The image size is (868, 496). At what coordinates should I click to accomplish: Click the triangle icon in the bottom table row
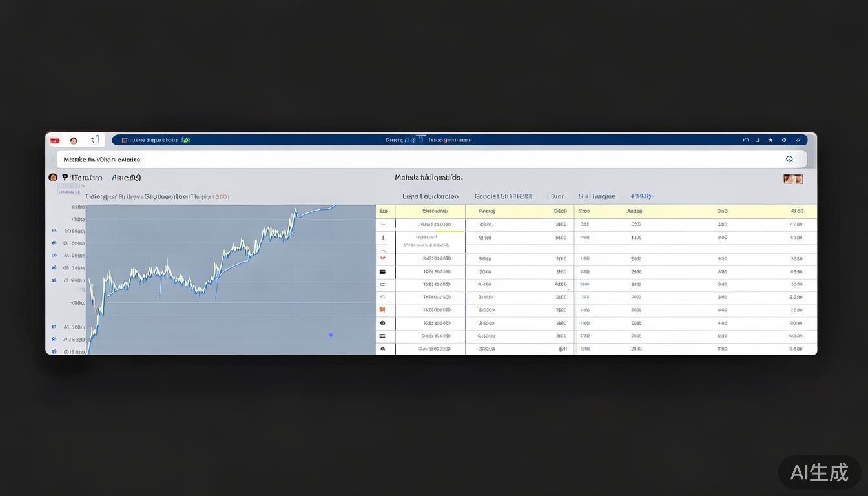click(382, 349)
